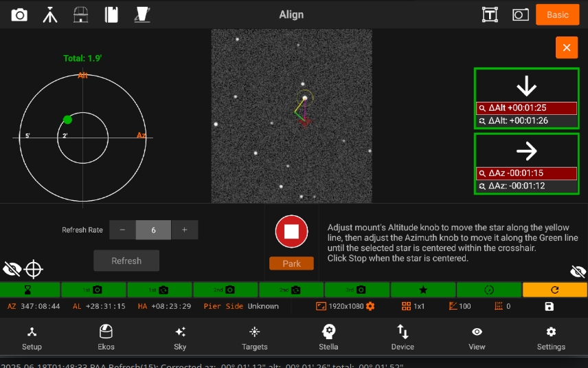Image resolution: width=588 pixels, height=368 pixels.
Task: Select the red ΔAlt +00:01:25 row
Action: coord(526,108)
